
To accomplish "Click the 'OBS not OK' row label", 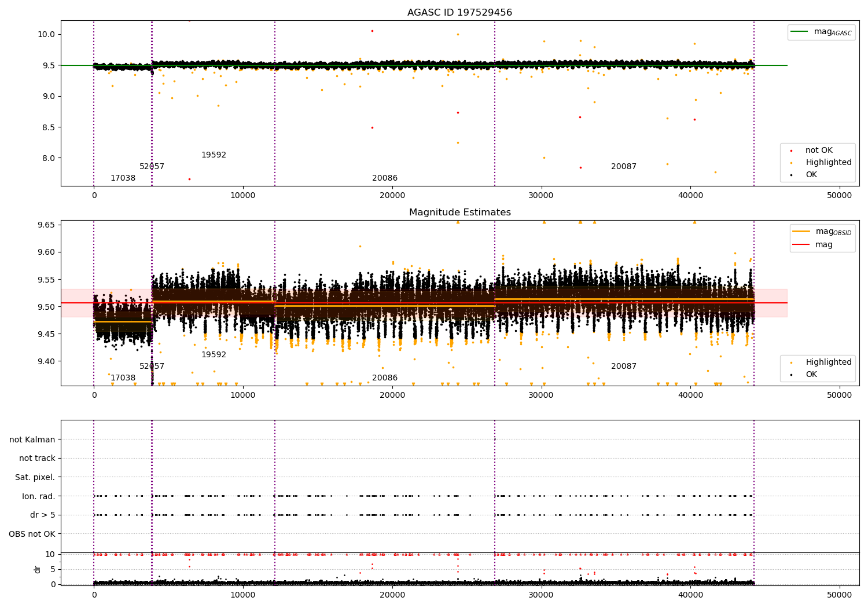I will pos(32,534).
